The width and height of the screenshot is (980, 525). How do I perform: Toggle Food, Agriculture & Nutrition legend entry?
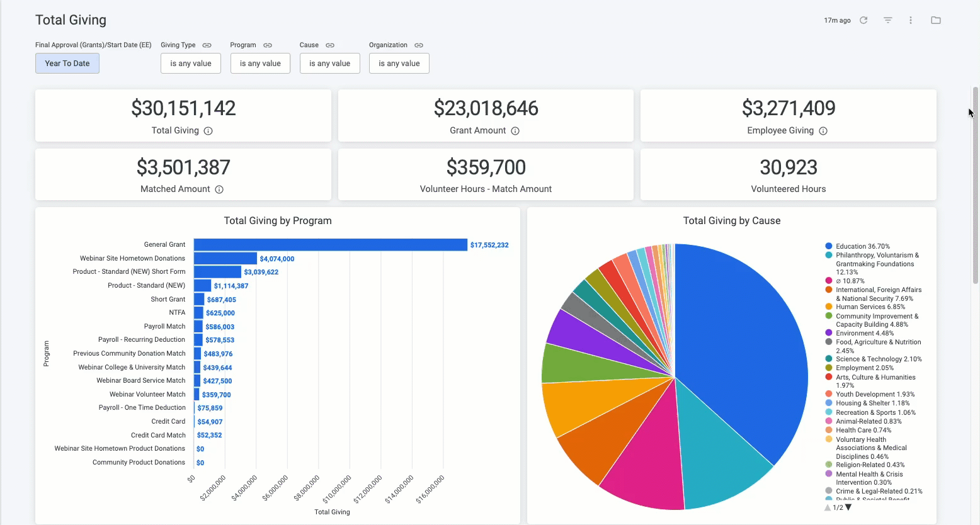point(873,346)
